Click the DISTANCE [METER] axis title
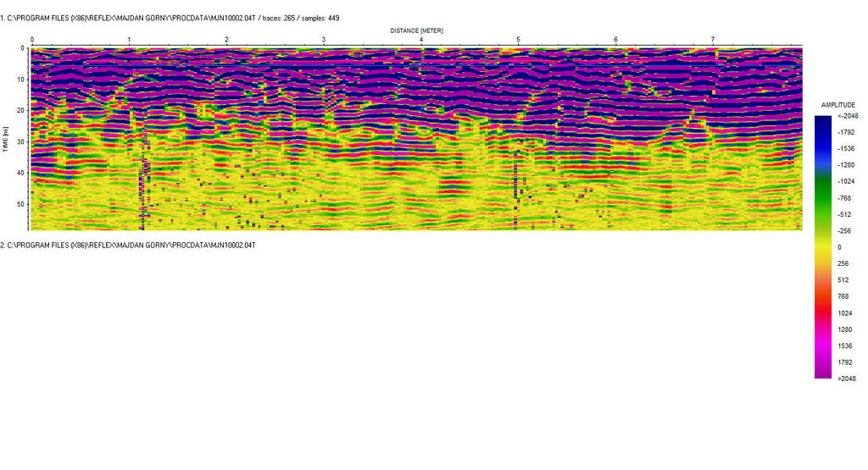The image size is (868, 470). pos(416,30)
